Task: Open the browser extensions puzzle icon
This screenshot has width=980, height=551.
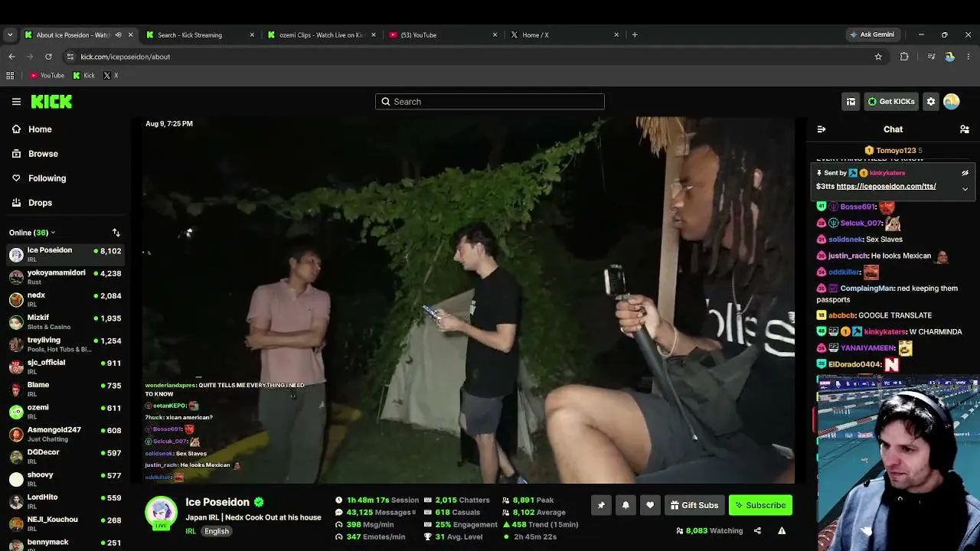Action: click(904, 57)
